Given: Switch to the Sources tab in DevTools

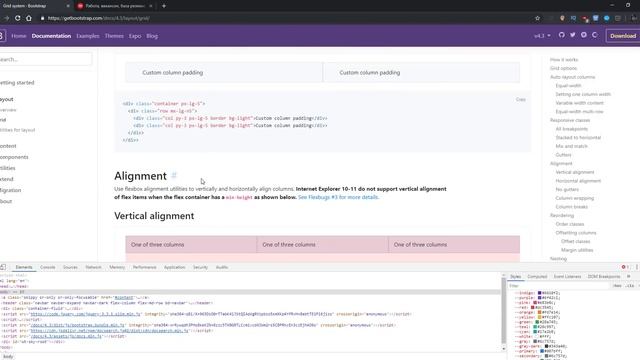Looking at the screenshot, I should click(x=70, y=267).
